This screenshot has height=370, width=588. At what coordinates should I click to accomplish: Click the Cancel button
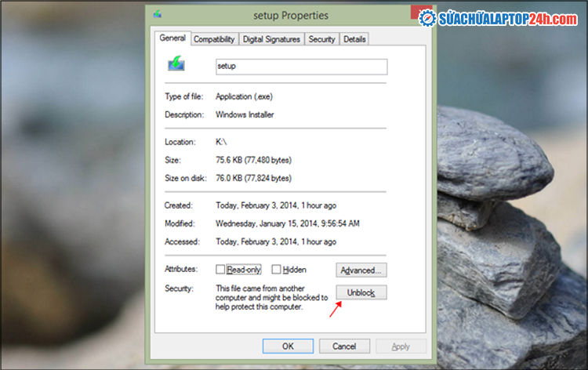[344, 346]
